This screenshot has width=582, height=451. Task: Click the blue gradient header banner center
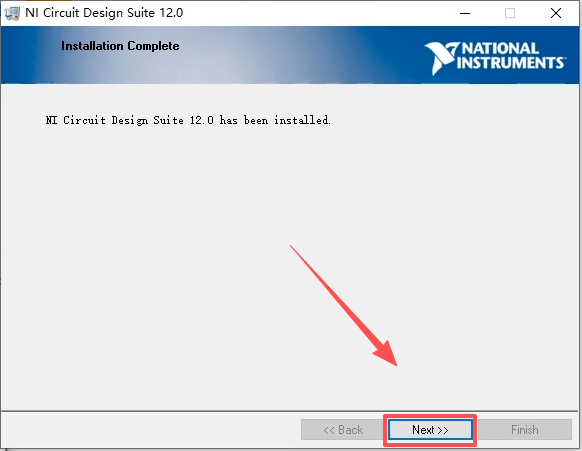pyautogui.click(x=290, y=55)
